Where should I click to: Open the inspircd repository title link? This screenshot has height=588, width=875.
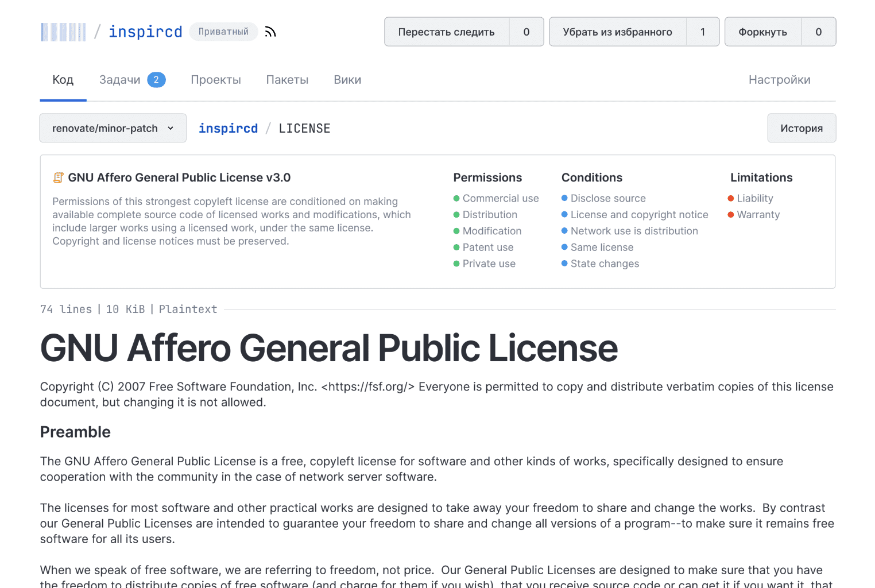(x=145, y=32)
